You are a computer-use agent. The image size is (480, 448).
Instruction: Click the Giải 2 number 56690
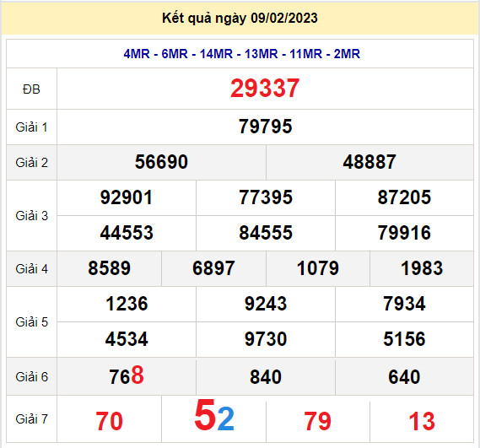[161, 162]
